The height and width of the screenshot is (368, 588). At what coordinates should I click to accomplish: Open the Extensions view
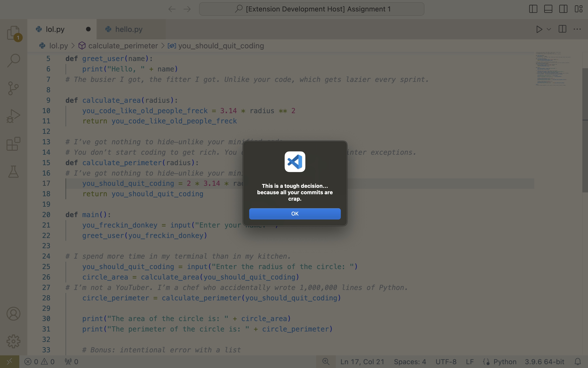[x=13, y=144]
